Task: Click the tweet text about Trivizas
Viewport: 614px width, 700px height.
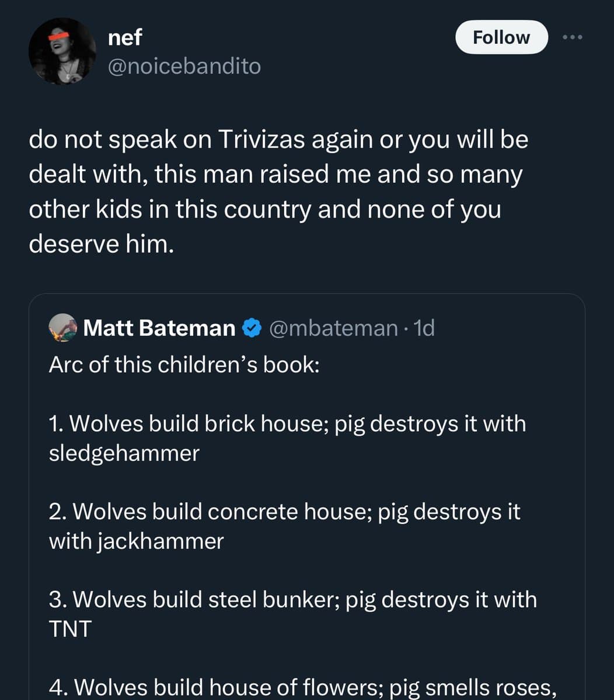Action: [x=278, y=191]
